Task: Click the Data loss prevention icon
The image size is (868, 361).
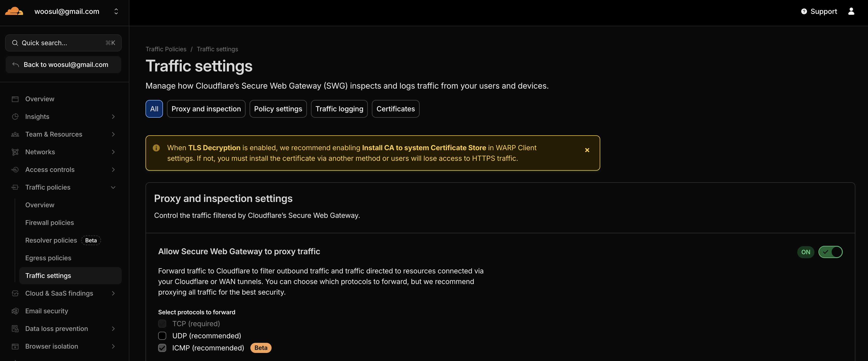Action: pyautogui.click(x=15, y=329)
